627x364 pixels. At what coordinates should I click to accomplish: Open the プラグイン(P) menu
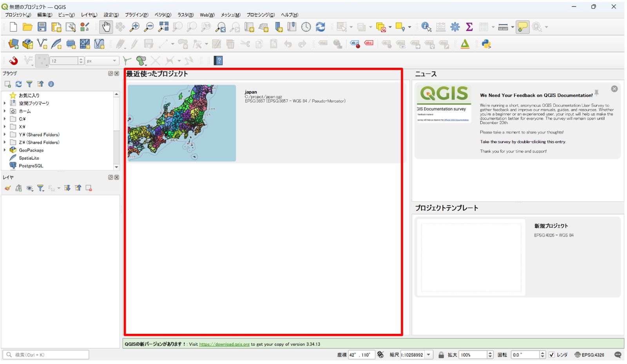tap(136, 15)
